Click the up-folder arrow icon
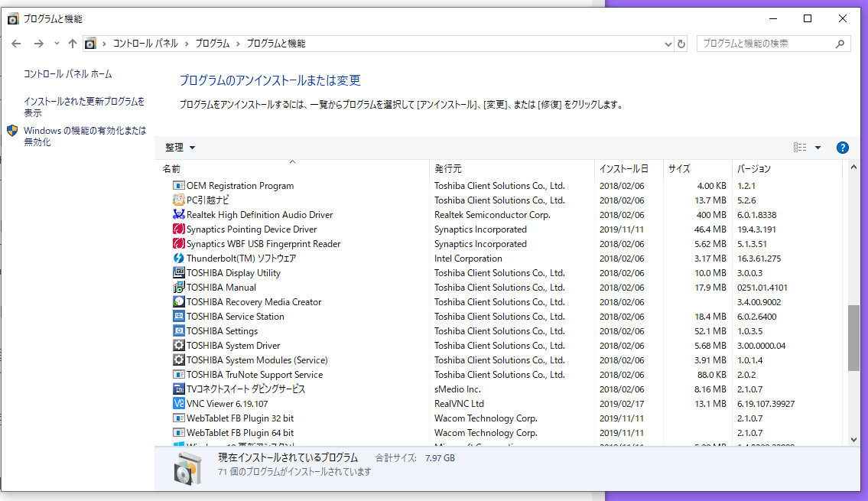 tap(73, 44)
